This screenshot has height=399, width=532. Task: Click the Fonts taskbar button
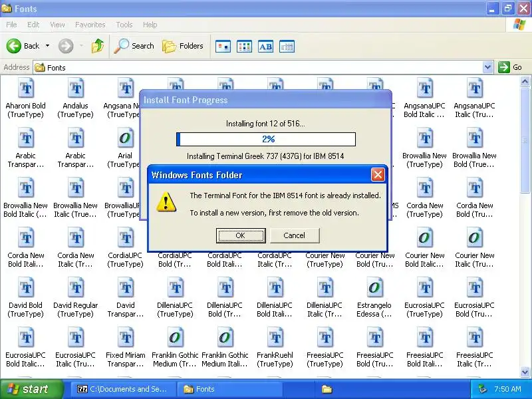tap(229, 389)
